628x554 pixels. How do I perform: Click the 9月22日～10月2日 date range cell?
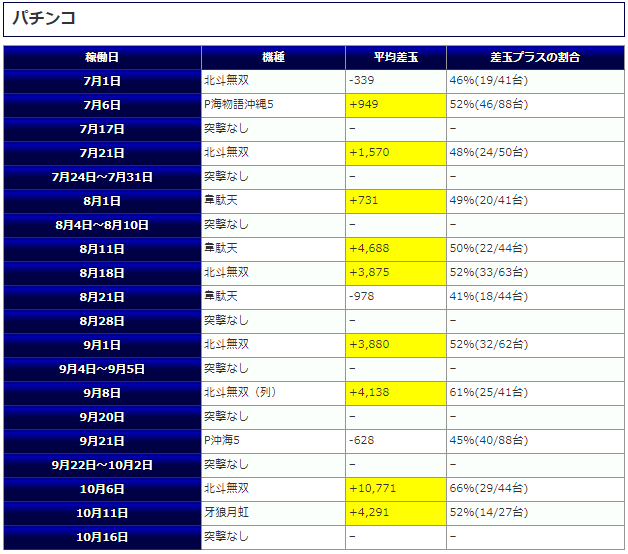coord(102,465)
